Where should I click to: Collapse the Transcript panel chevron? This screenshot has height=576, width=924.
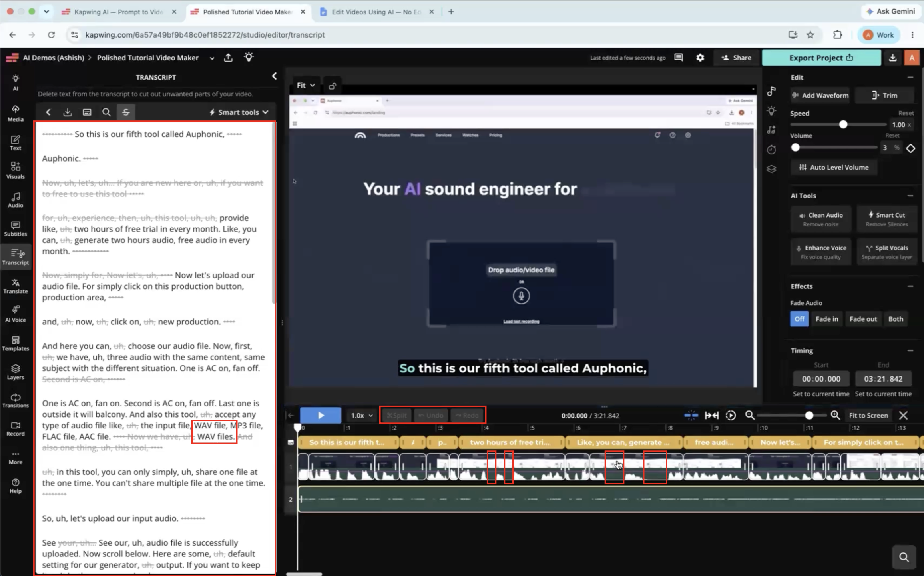(274, 76)
